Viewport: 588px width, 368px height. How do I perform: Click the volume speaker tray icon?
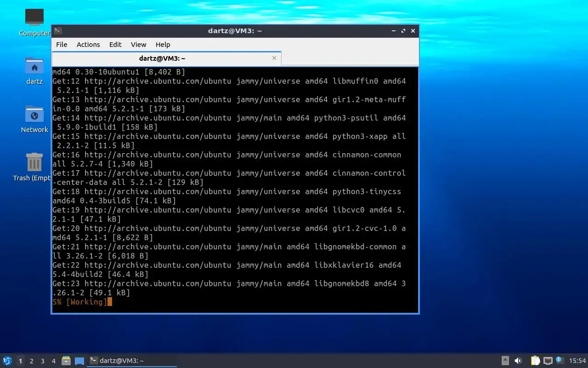pyautogui.click(x=518, y=361)
